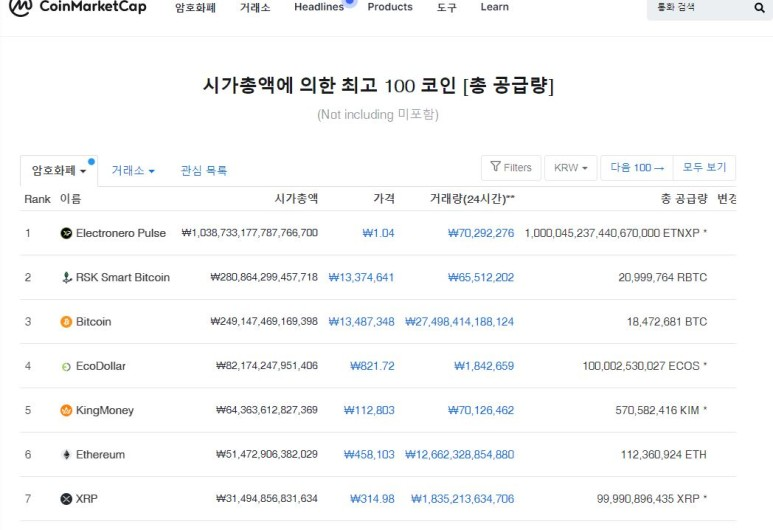Open the 도구 navigation menu

tap(447, 7)
